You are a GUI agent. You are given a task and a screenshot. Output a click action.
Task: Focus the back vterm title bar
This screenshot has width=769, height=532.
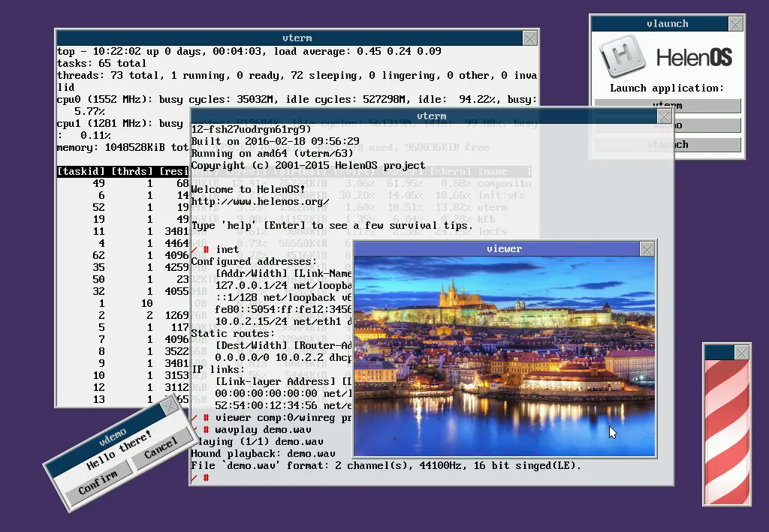pyautogui.click(x=290, y=38)
